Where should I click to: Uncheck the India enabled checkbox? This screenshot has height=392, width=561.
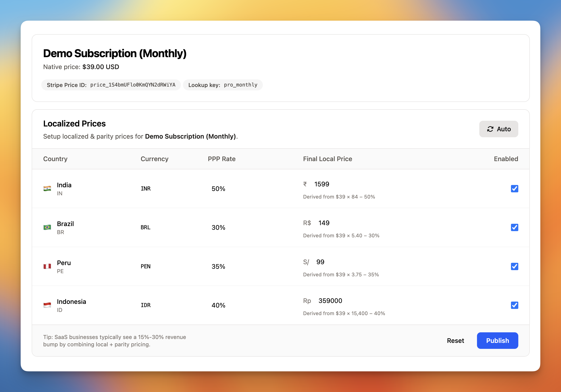[514, 189]
